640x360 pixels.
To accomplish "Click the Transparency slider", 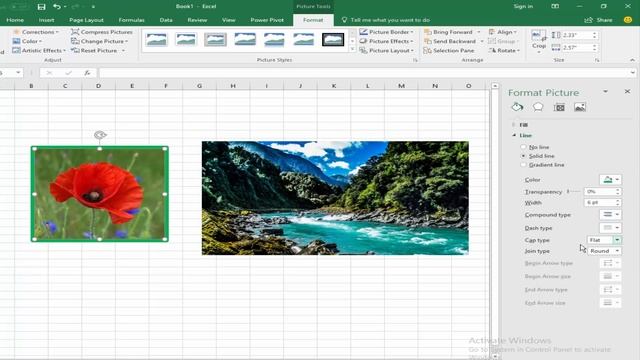I will (x=573, y=191).
